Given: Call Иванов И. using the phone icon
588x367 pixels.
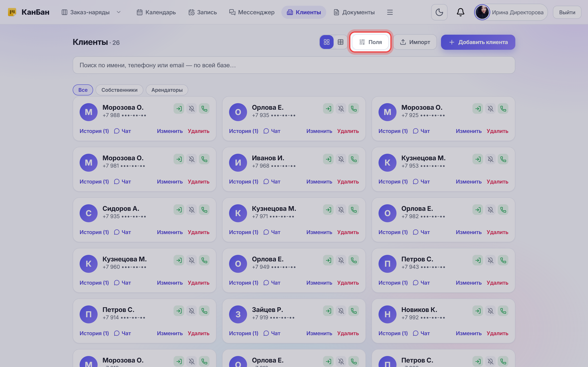Looking at the screenshot, I should (x=354, y=159).
